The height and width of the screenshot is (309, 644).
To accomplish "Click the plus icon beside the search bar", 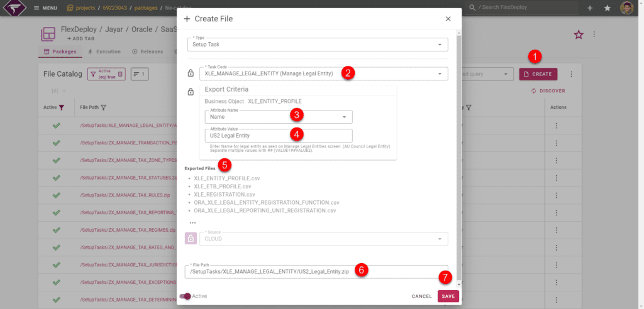I will click(590, 8).
